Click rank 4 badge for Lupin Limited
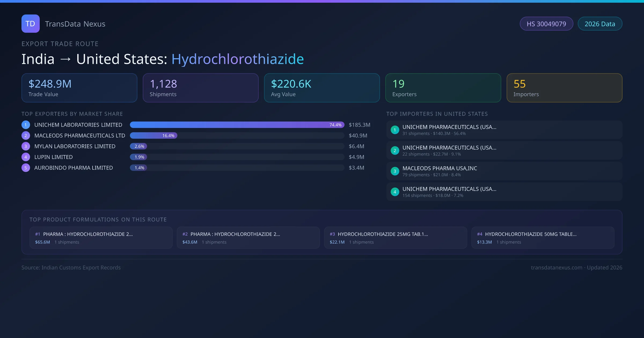The height and width of the screenshot is (338, 644). pos(26,157)
